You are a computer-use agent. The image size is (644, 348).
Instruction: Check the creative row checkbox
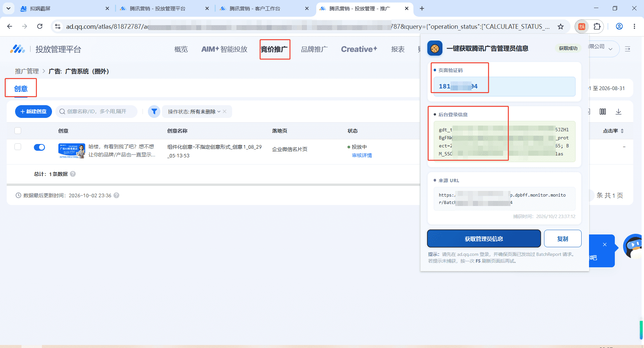pyautogui.click(x=18, y=147)
